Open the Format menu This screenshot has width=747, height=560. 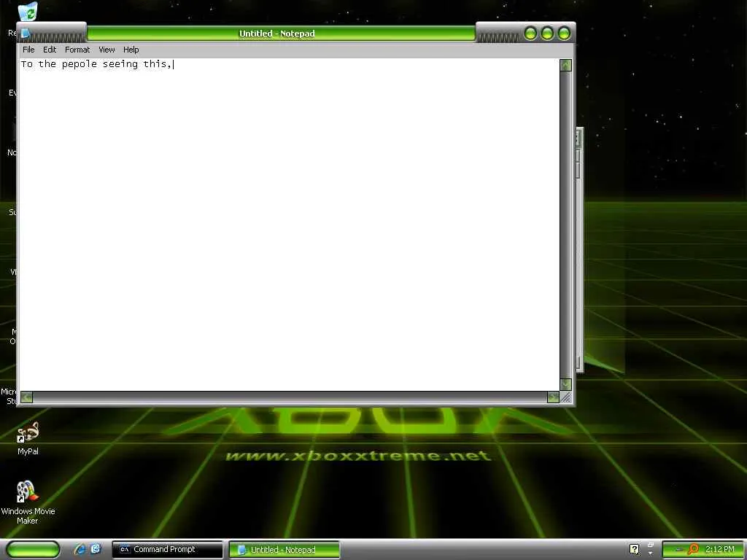[77, 50]
